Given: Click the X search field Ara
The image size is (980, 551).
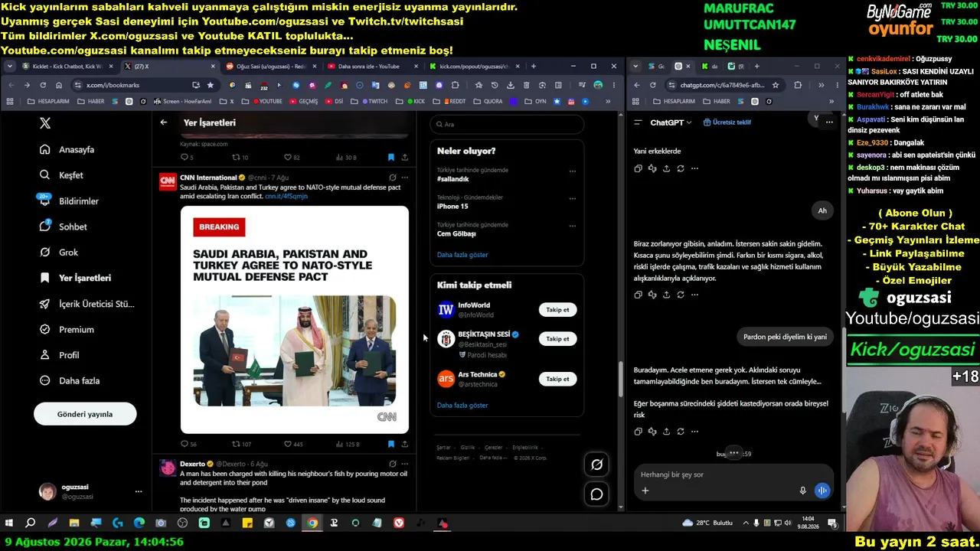Looking at the screenshot, I should tap(507, 124).
